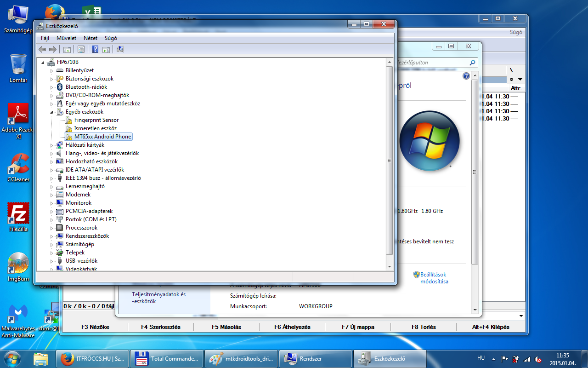The image size is (588, 368).
Task: Expand the DVD/CD-ROM-meghajtók node
Action: point(52,95)
